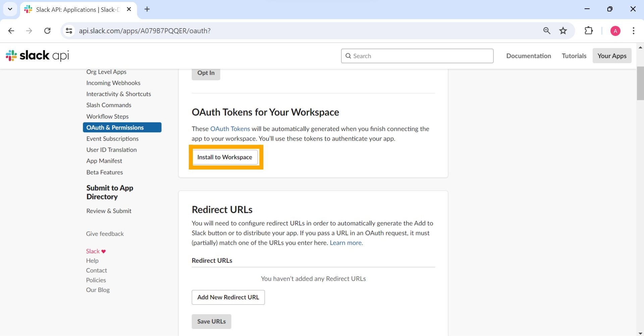Open Slash Commands in sidebar

coord(109,105)
